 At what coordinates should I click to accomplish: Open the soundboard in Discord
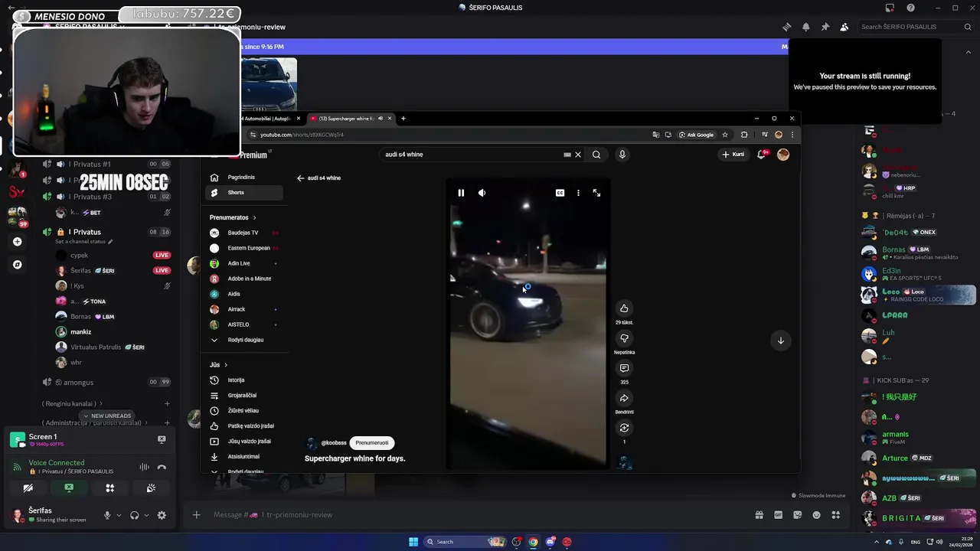tap(151, 488)
